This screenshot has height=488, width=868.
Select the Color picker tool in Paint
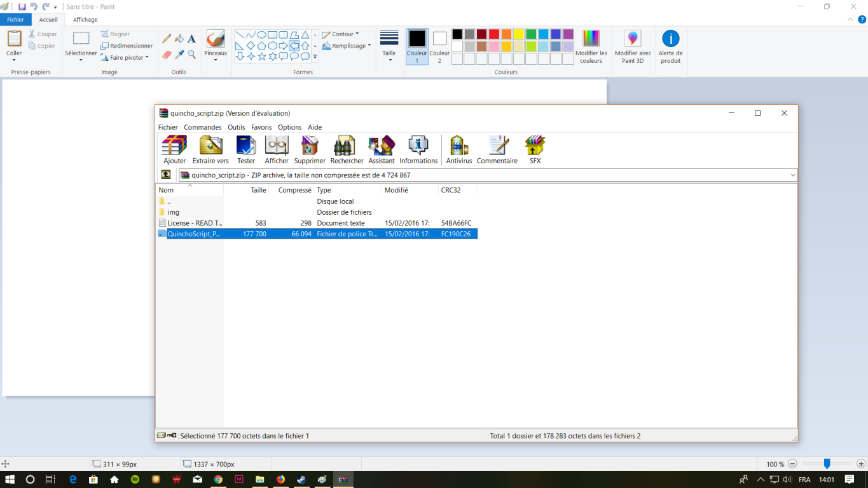click(x=179, y=55)
